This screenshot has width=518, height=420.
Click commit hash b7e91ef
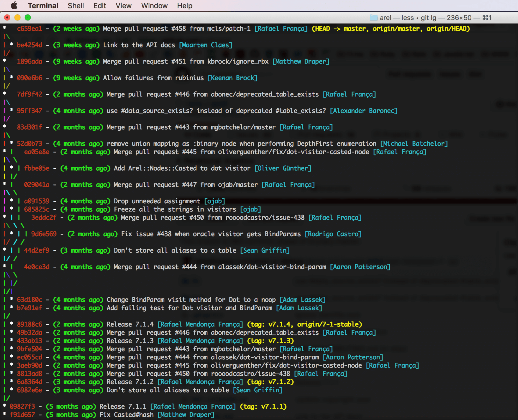(x=30, y=308)
